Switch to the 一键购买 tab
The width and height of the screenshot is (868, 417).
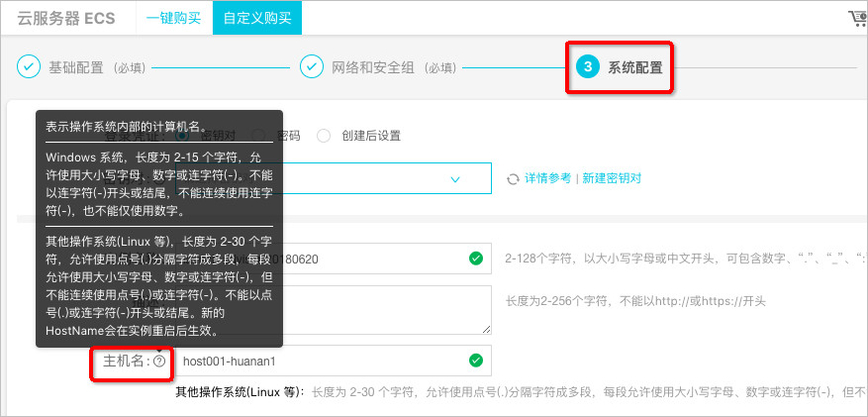coord(173,18)
